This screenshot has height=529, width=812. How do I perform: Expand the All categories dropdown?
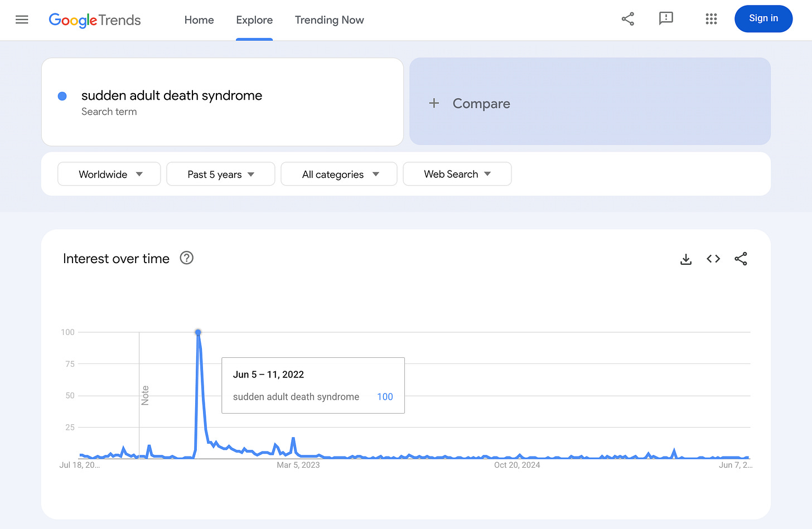pyautogui.click(x=339, y=174)
